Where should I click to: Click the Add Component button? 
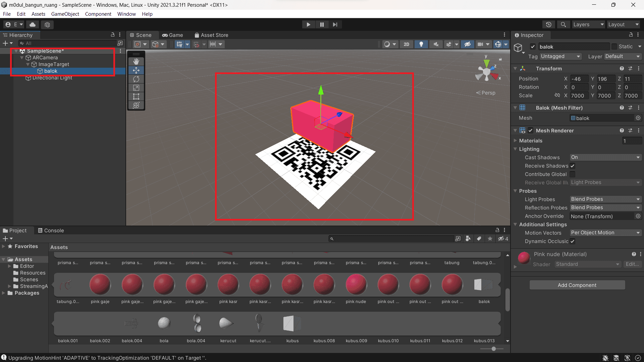pos(577,285)
